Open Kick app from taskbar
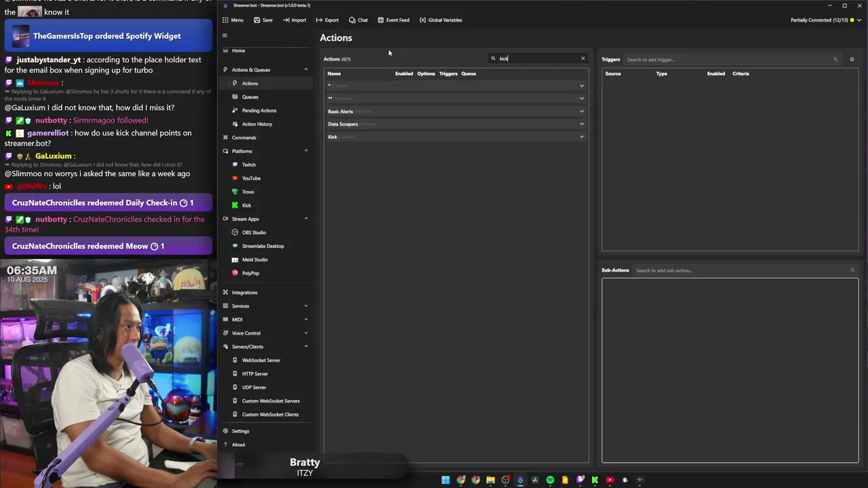This screenshot has height=488, width=868. [x=595, y=480]
